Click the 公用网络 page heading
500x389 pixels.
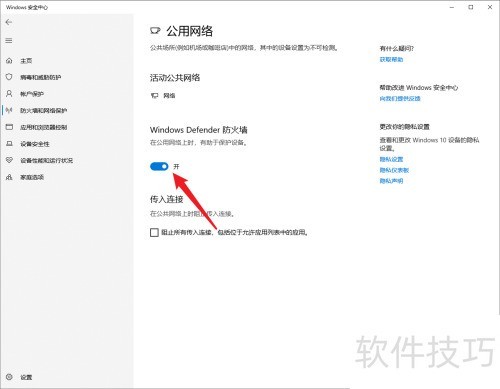tap(189, 31)
